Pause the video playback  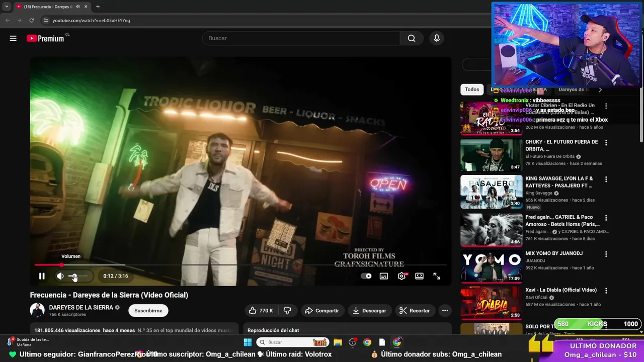(x=42, y=276)
